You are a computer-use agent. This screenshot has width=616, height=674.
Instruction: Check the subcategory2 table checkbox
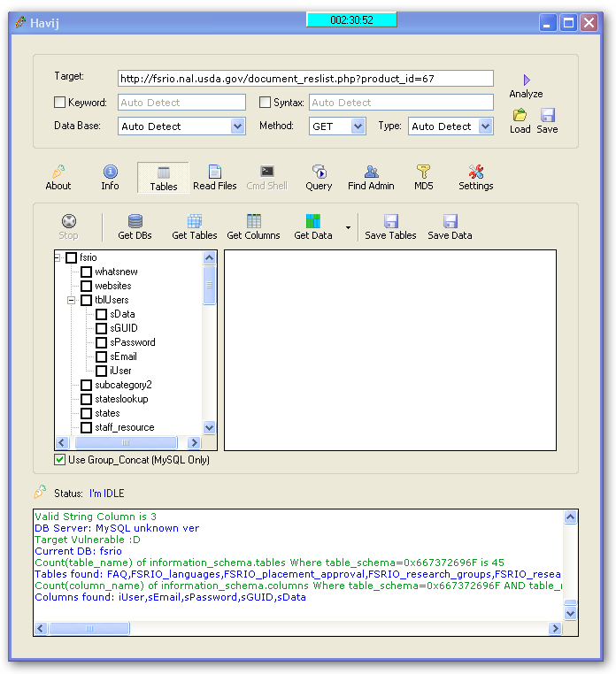pyautogui.click(x=87, y=385)
